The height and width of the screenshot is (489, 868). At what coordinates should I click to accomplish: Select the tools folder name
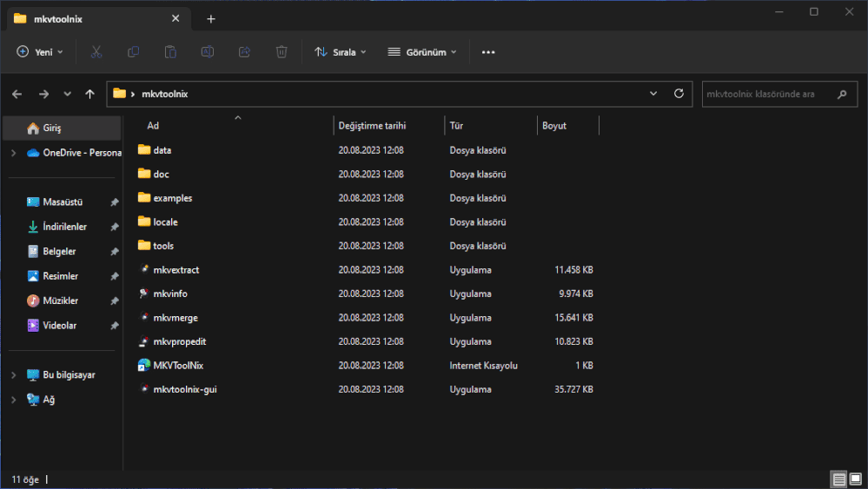click(x=163, y=246)
